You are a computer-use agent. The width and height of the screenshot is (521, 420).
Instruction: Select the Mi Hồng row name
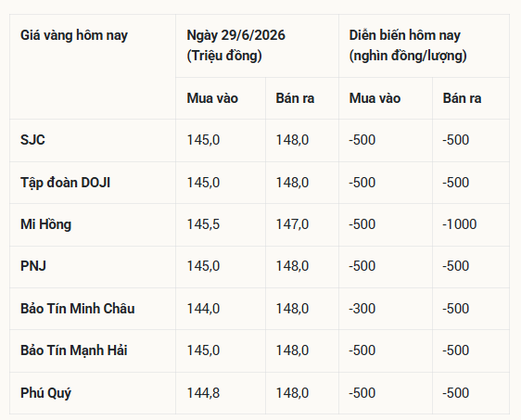45,224
